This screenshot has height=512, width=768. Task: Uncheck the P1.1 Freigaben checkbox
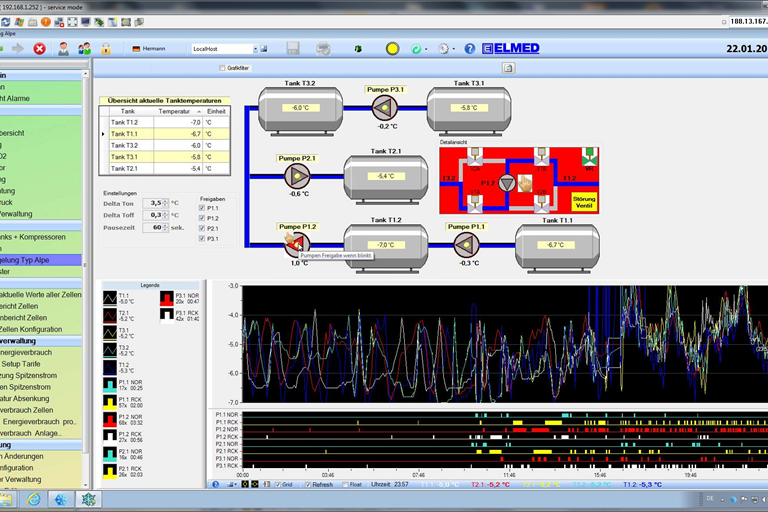pyautogui.click(x=203, y=208)
